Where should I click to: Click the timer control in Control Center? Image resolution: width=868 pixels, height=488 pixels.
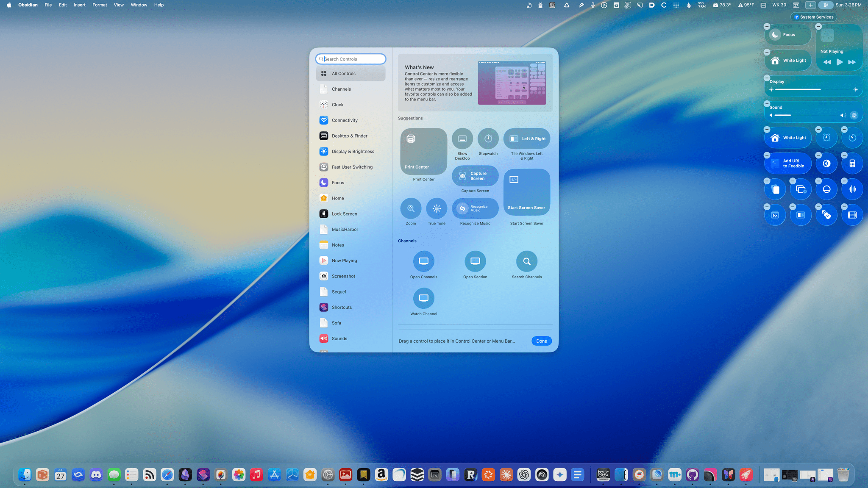[x=852, y=138]
